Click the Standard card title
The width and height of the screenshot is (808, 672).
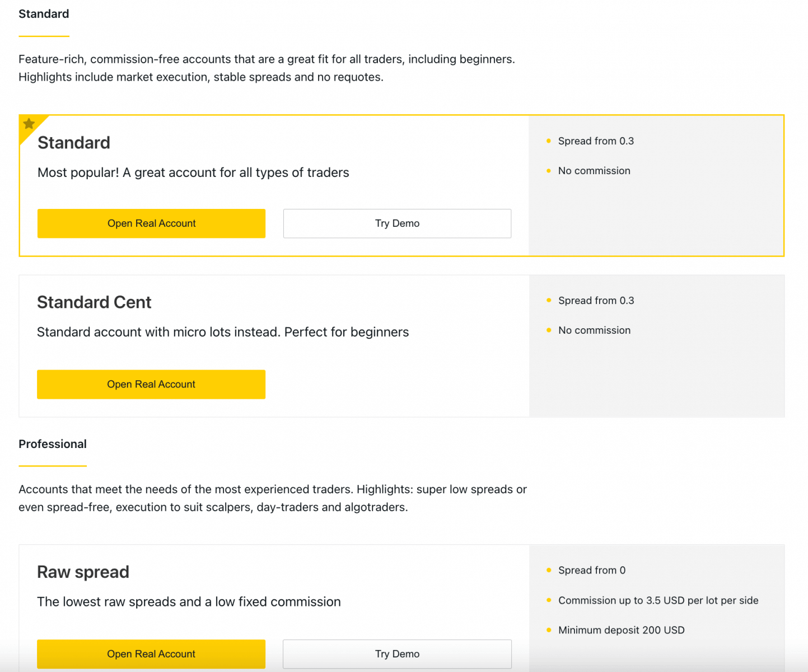(x=74, y=143)
